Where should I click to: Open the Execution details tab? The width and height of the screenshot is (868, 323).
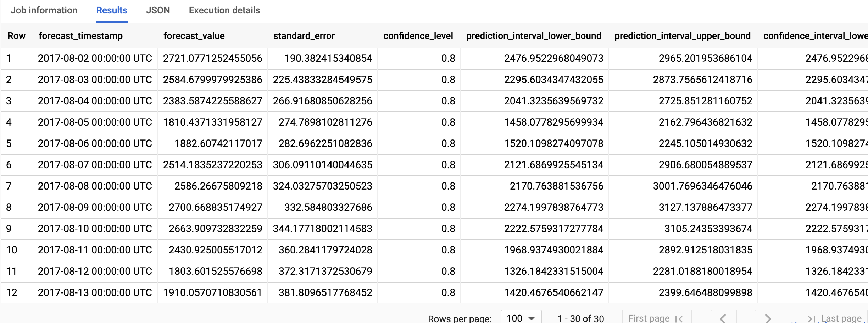click(x=223, y=10)
